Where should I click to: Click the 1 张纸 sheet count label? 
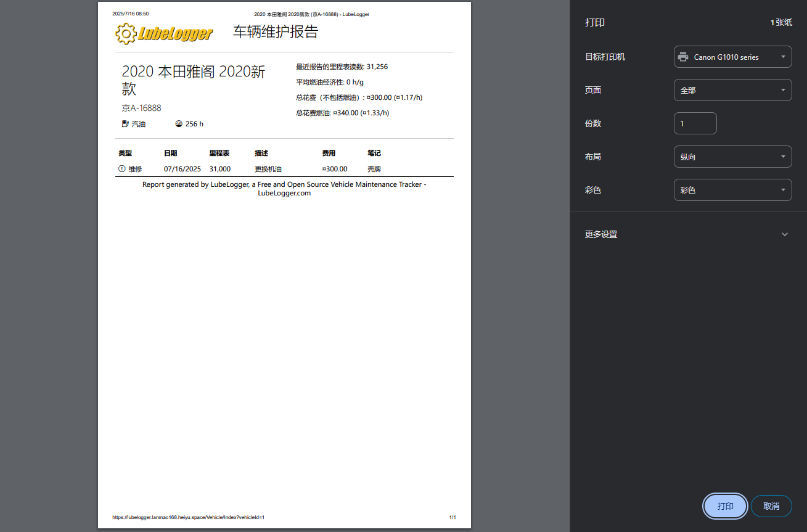(781, 22)
